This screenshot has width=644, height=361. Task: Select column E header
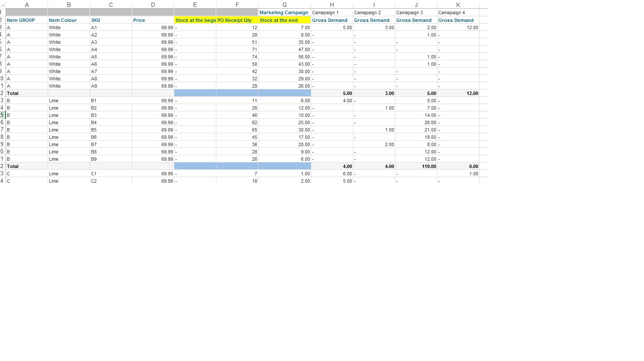pos(195,5)
